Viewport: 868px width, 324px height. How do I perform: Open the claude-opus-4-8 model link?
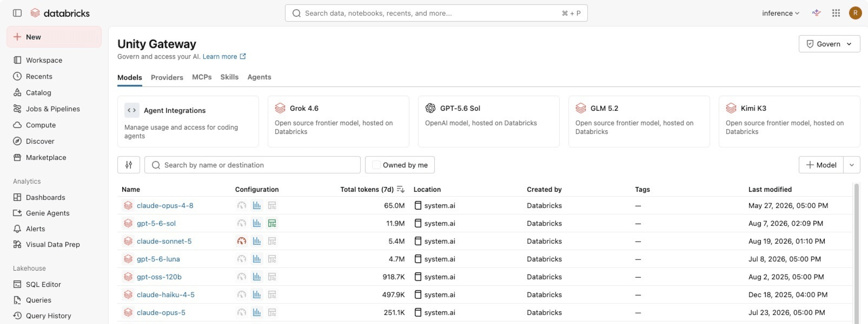coord(165,205)
